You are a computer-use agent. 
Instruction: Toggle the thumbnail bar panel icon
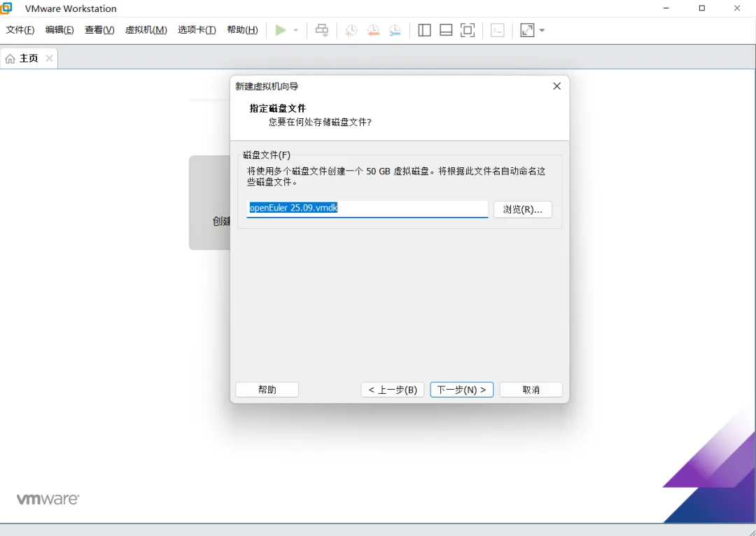[x=446, y=30]
